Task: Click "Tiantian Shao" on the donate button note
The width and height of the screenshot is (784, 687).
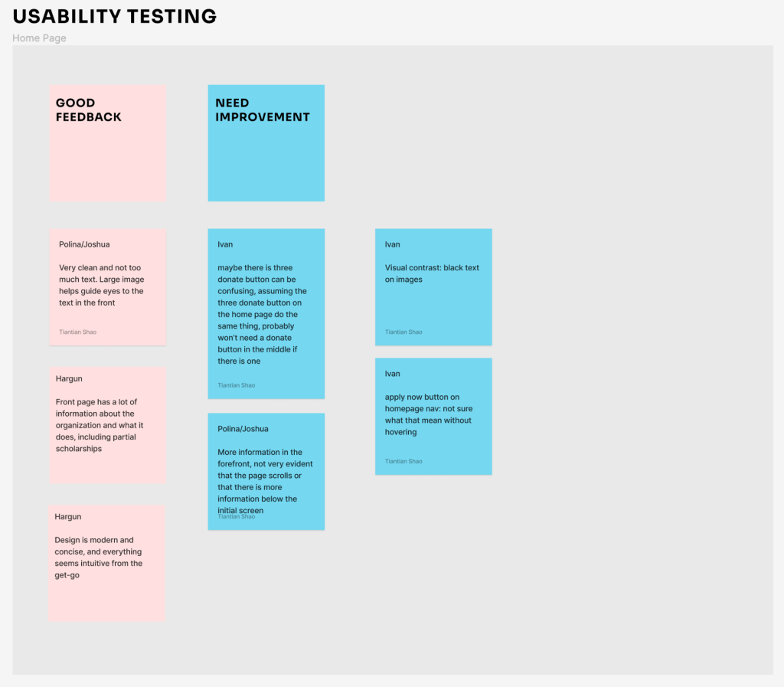Action: (x=237, y=385)
